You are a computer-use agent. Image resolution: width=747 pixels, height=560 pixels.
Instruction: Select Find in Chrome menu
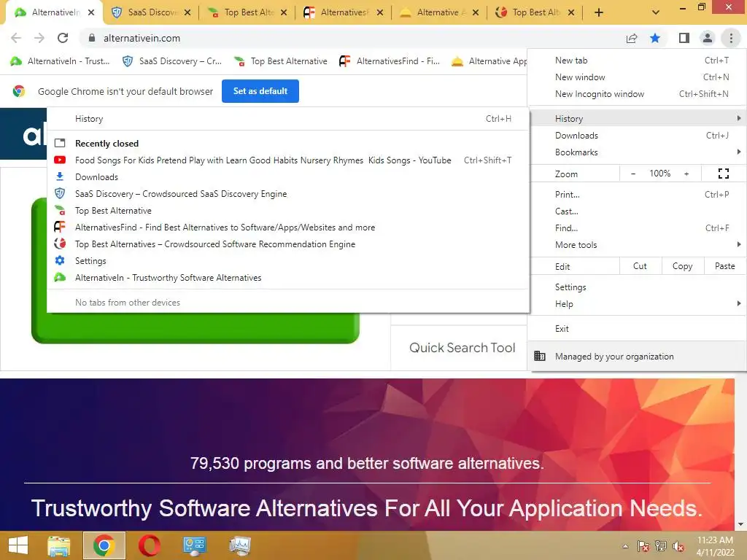pos(638,227)
